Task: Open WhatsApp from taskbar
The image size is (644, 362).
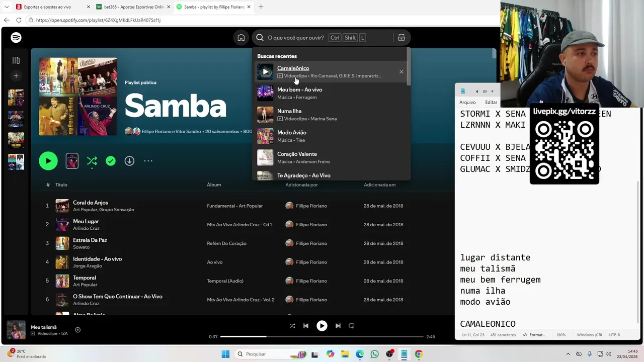Action: pos(374,354)
